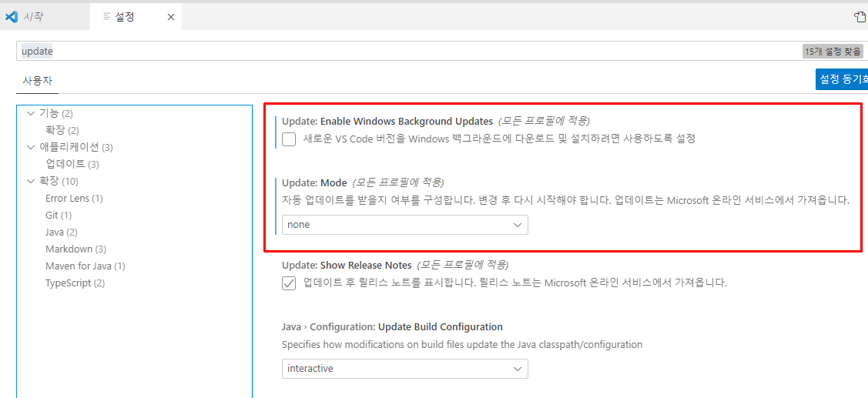
Task: Click the 새로운 VS Code 버전을 Windows description text
Action: coord(499,139)
